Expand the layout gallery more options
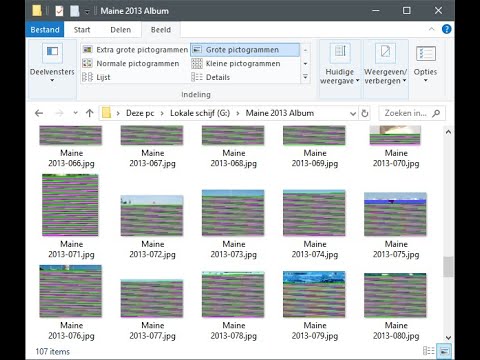 click(305, 77)
